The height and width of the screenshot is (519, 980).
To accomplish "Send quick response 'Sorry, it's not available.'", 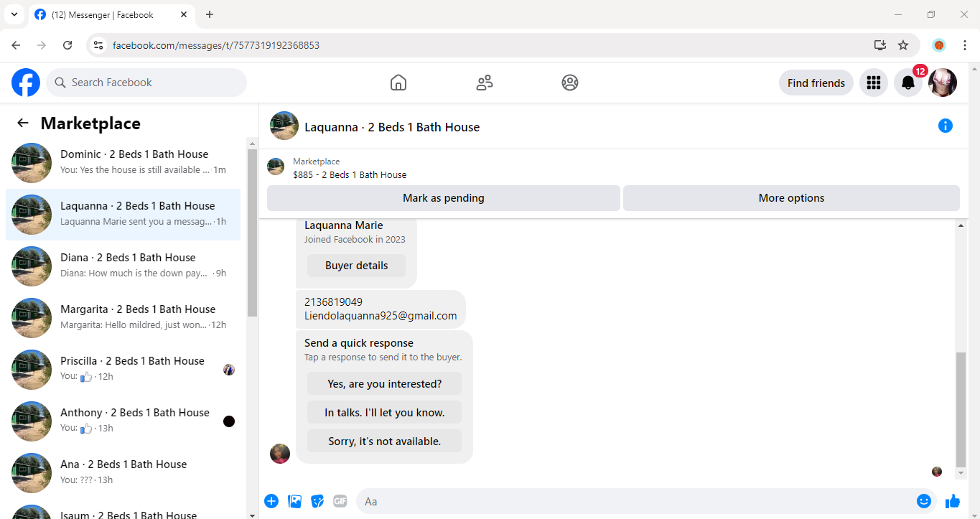I will [384, 441].
